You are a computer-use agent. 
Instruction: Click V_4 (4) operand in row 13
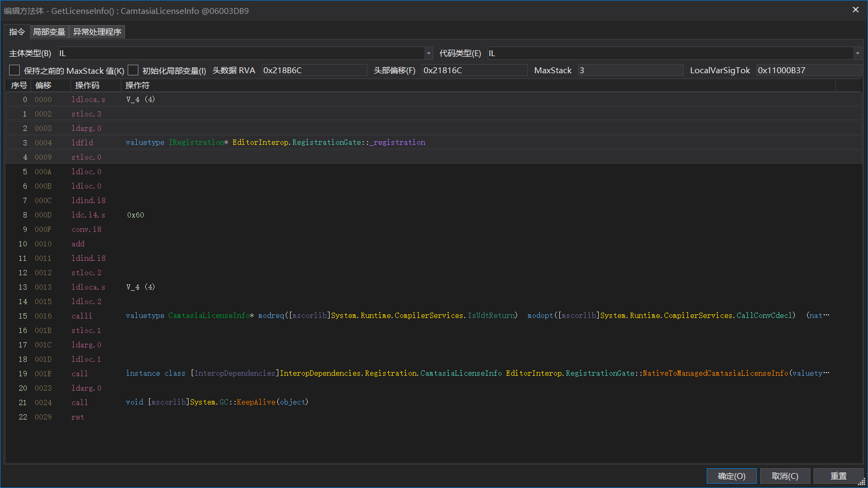(x=140, y=287)
